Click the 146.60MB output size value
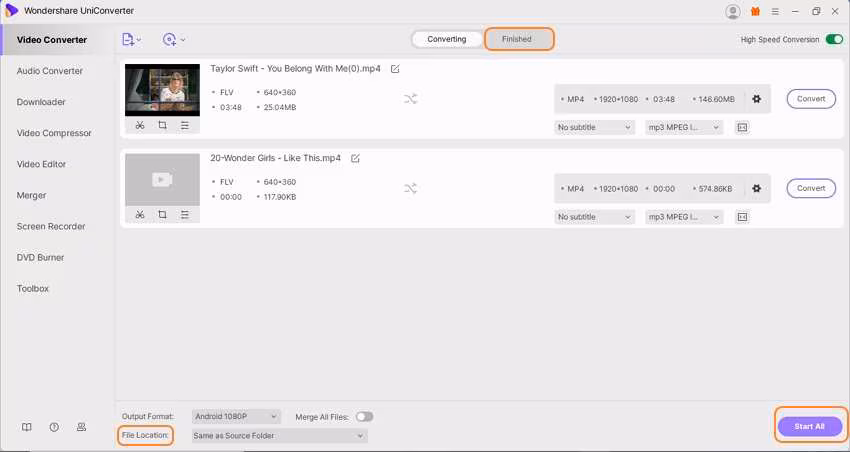The image size is (850, 452). pos(717,99)
